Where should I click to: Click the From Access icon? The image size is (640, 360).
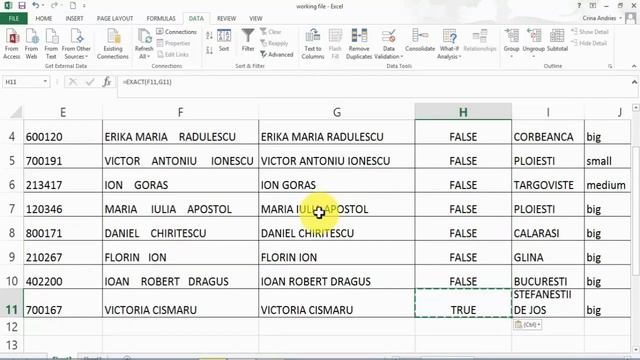(x=12, y=44)
